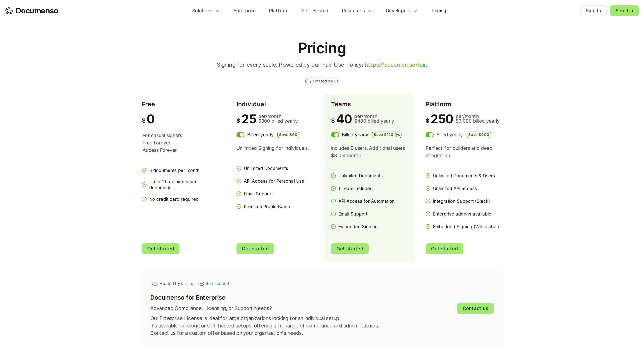Click checkmark icon beside Embedded Signing in Teams
Screen dimensions: 644x362
[x=333, y=227]
